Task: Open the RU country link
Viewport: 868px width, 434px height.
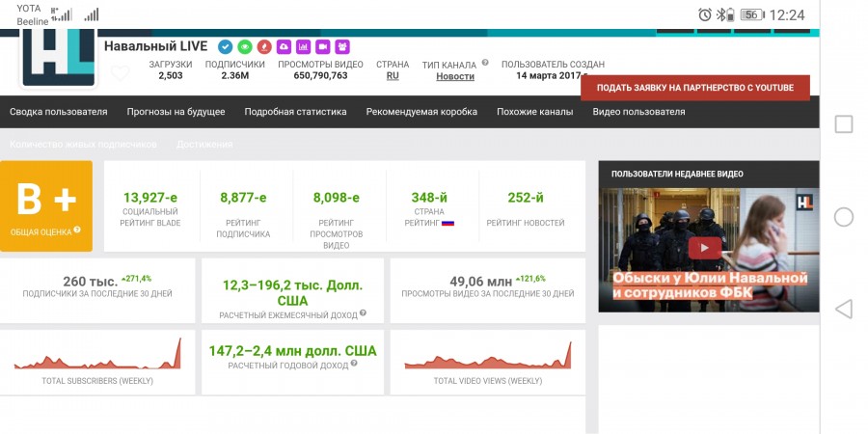Action: coord(393,76)
